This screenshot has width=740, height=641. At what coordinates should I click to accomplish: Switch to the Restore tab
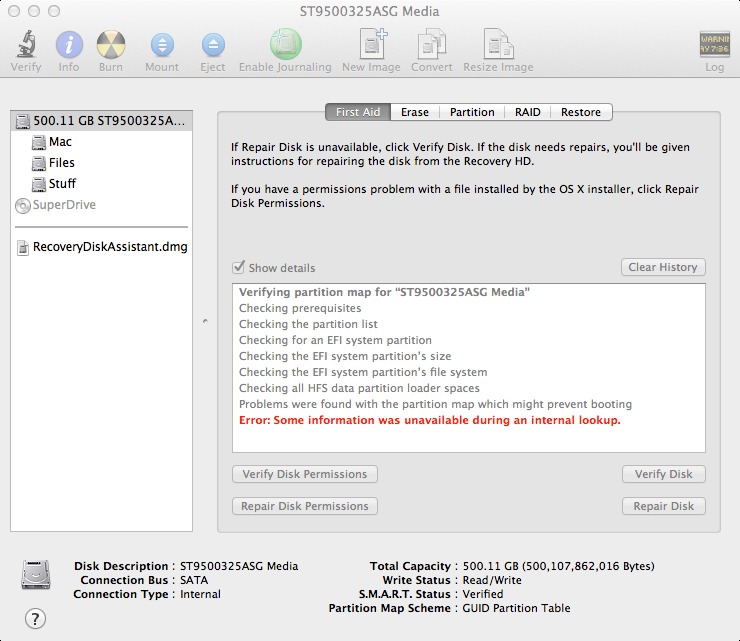point(581,112)
